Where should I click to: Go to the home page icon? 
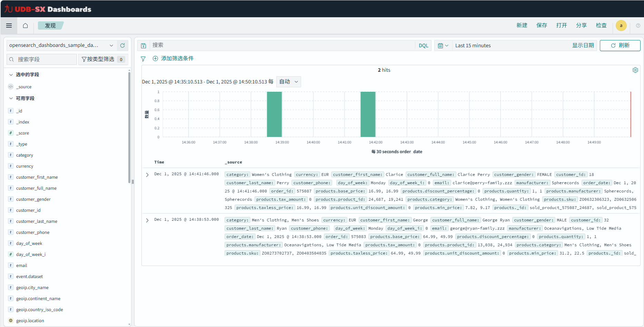point(25,26)
